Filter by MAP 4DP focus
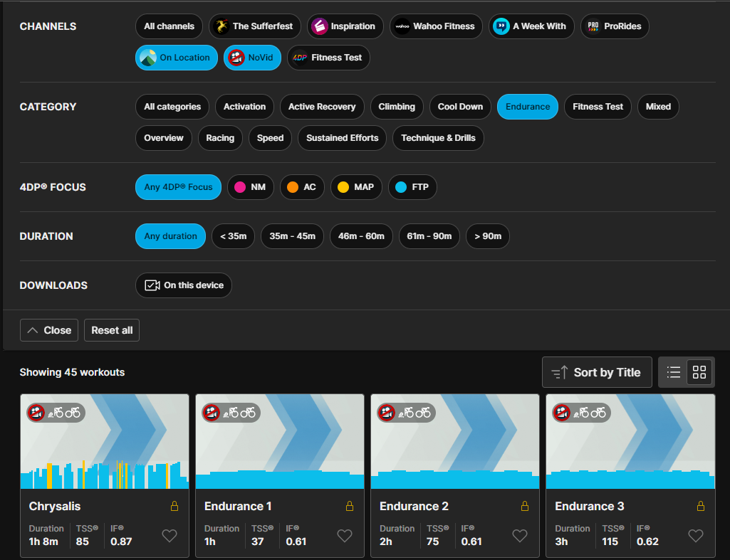 pos(356,187)
